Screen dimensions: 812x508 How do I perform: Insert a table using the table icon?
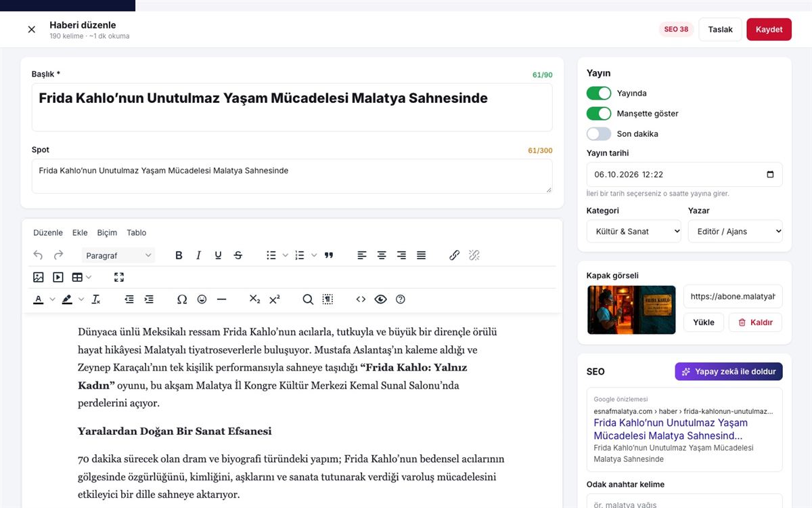tap(77, 277)
